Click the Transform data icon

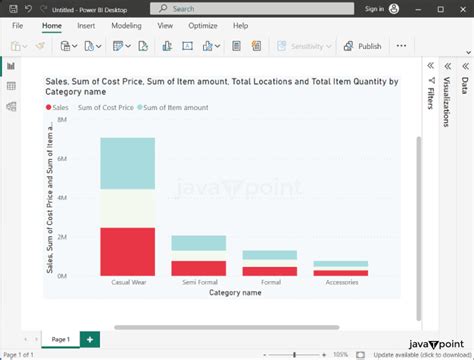point(118,46)
